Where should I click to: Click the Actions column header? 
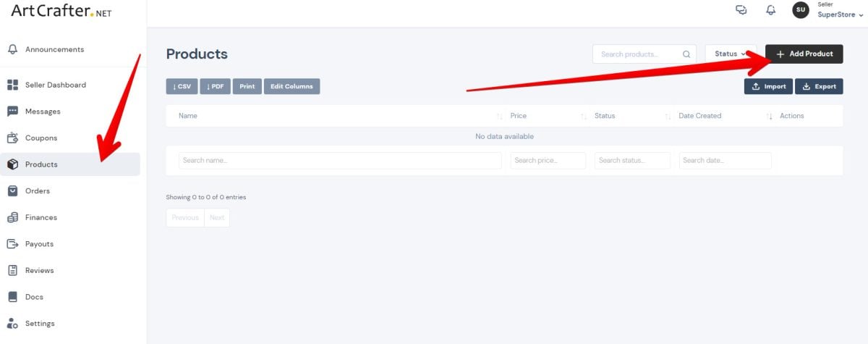point(791,116)
